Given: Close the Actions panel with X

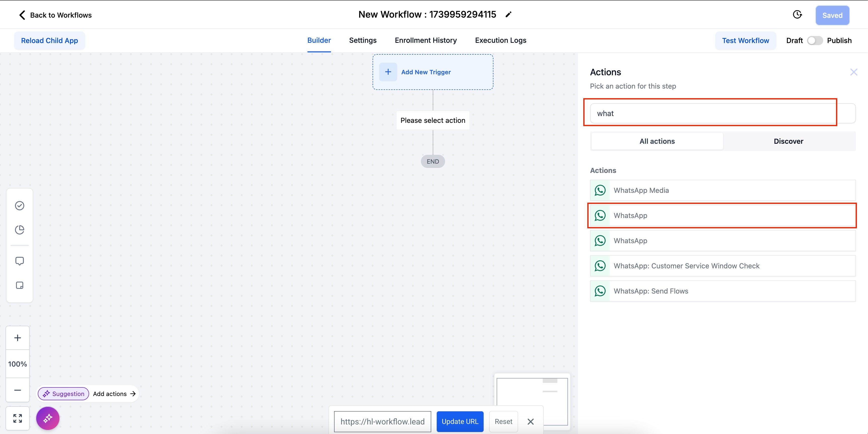Looking at the screenshot, I should [x=853, y=72].
